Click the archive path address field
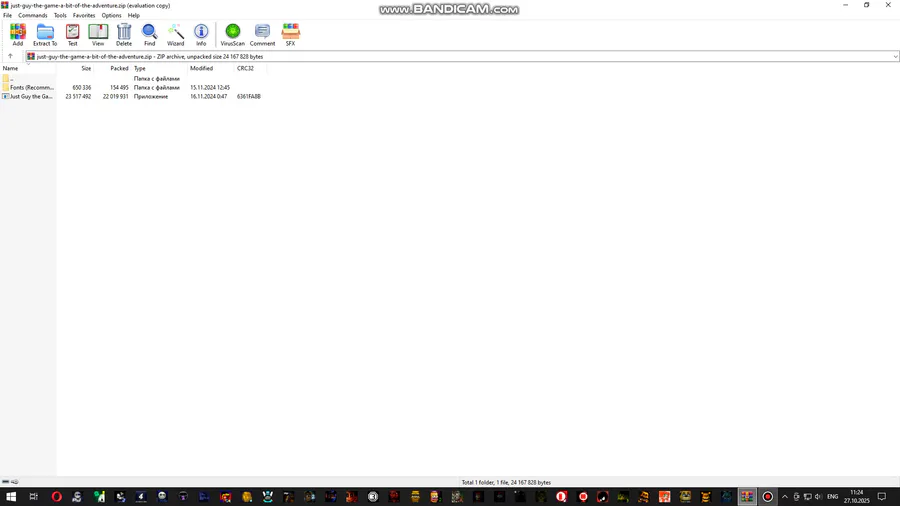 click(462, 56)
